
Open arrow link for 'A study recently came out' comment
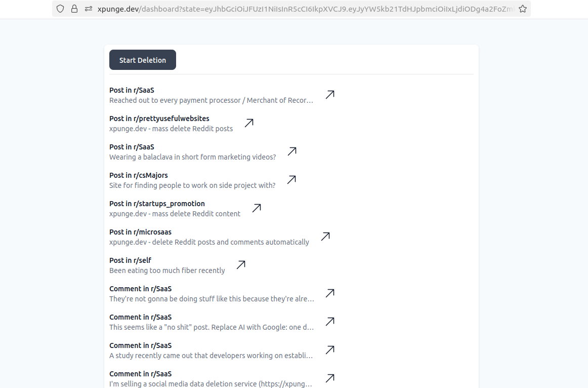coord(330,350)
